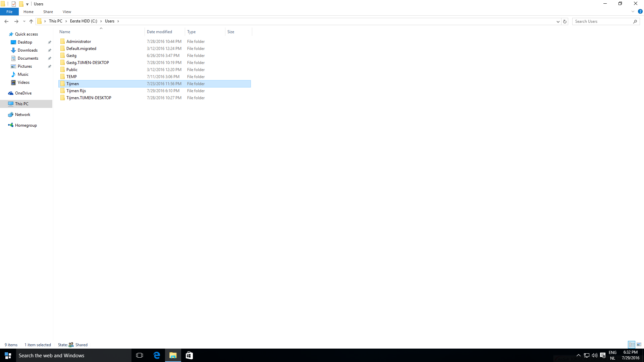Expand chevron after Users breadcrumb
This screenshot has width=644, height=362.
118,21
